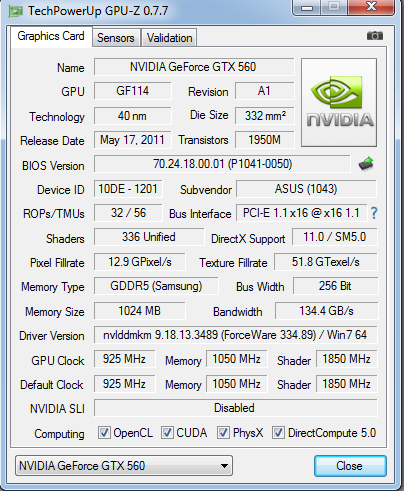Click the Default Clock row Shader 1850 MHz field

[x=347, y=384]
